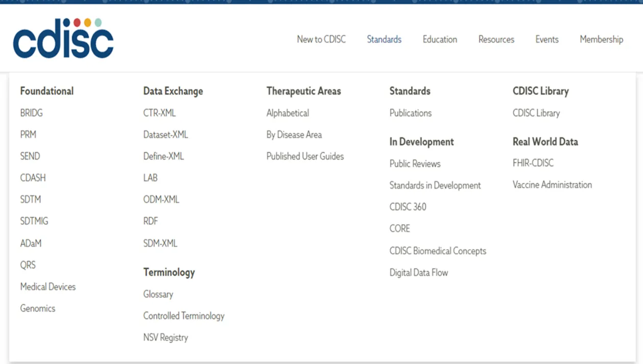Go to CDISC Biomedical Concepts
Image resolution: width=643 pixels, height=364 pixels.
click(438, 251)
